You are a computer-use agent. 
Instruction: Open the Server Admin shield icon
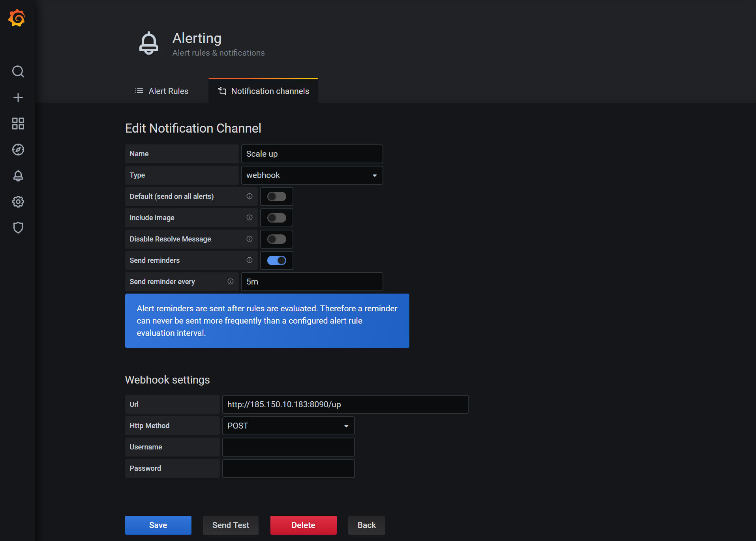[18, 228]
